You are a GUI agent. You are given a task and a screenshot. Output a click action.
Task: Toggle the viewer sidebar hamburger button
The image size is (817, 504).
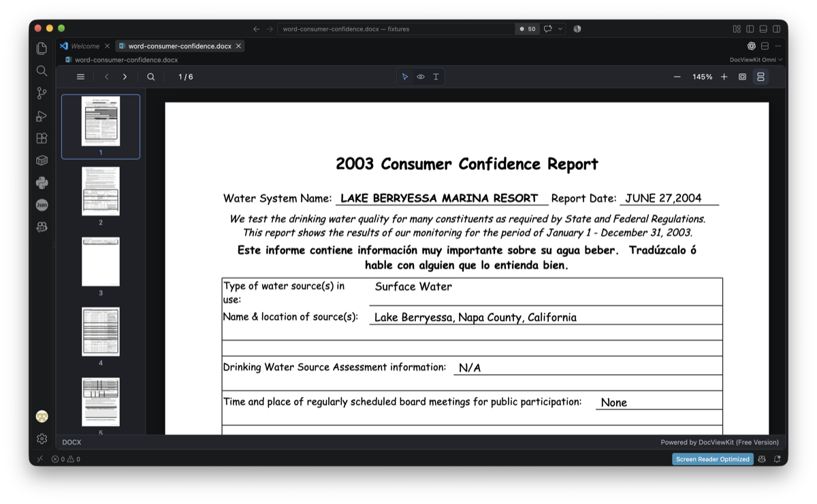(80, 77)
